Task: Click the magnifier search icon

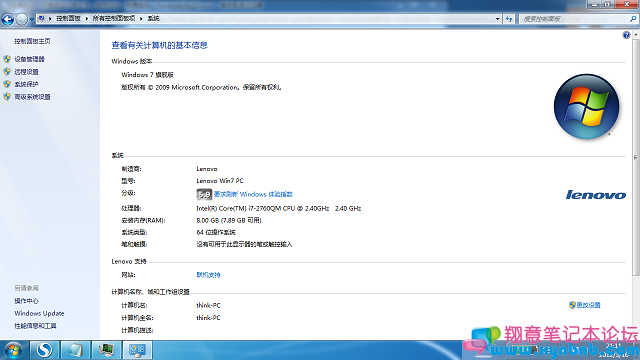Action: coord(633,19)
